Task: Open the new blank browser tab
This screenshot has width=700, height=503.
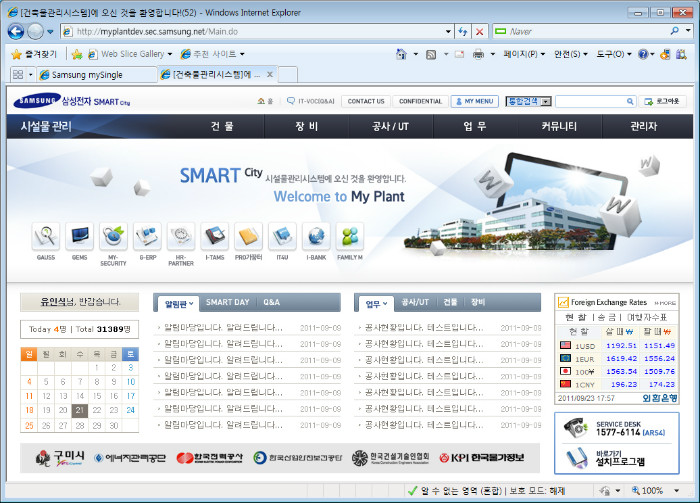Action: 288,75
